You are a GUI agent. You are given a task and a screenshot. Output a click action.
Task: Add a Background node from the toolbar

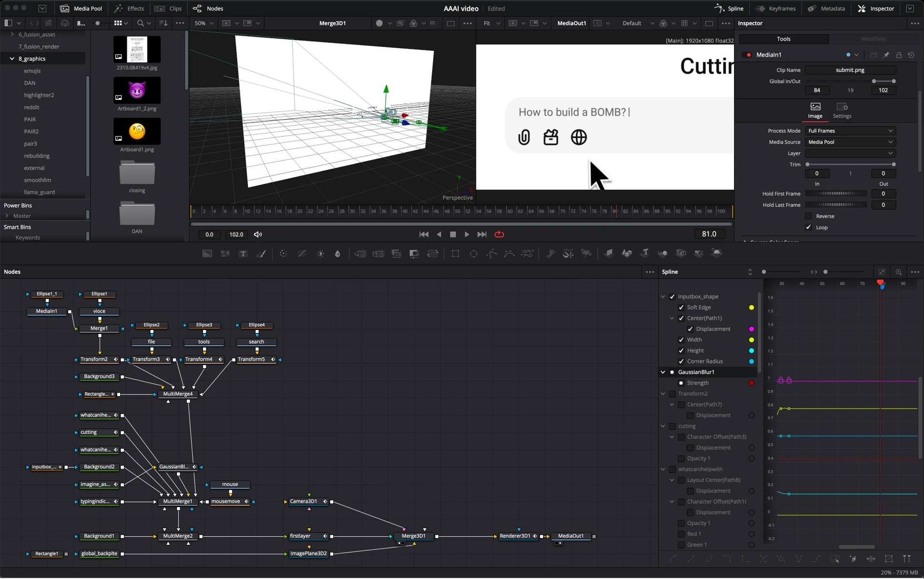pos(207,253)
